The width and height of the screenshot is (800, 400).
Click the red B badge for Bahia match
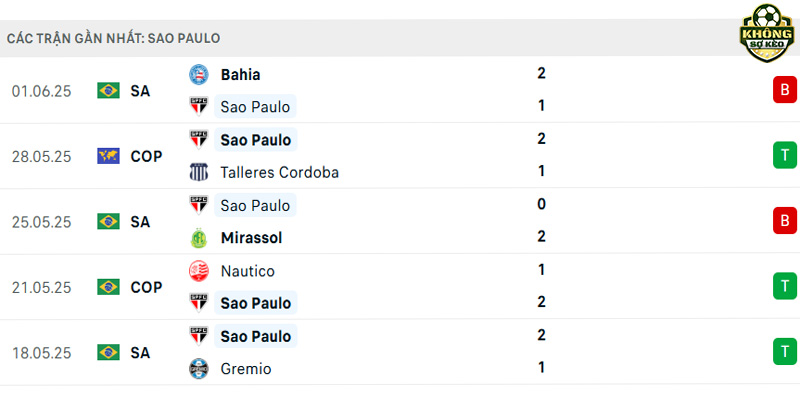(x=785, y=90)
